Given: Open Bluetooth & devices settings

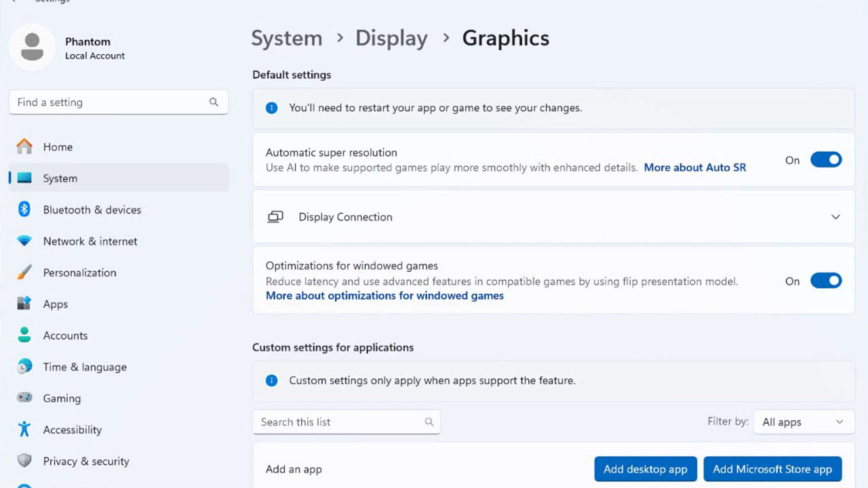Looking at the screenshot, I should click(119, 209).
